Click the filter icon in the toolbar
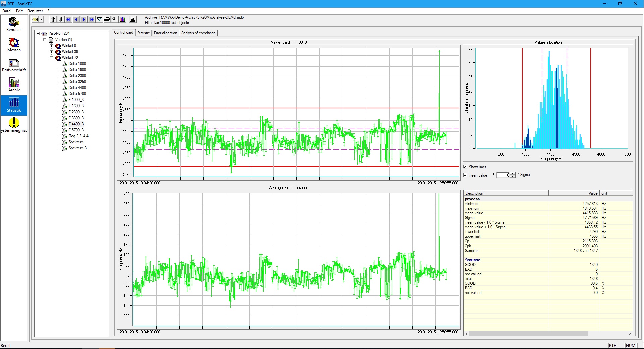644x349 pixels. click(x=99, y=19)
